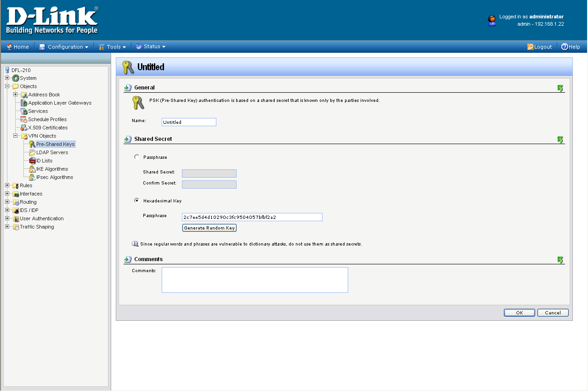Click the 'admin - 192.168.1.22' text
The width and height of the screenshot is (588, 391).
(541, 24)
